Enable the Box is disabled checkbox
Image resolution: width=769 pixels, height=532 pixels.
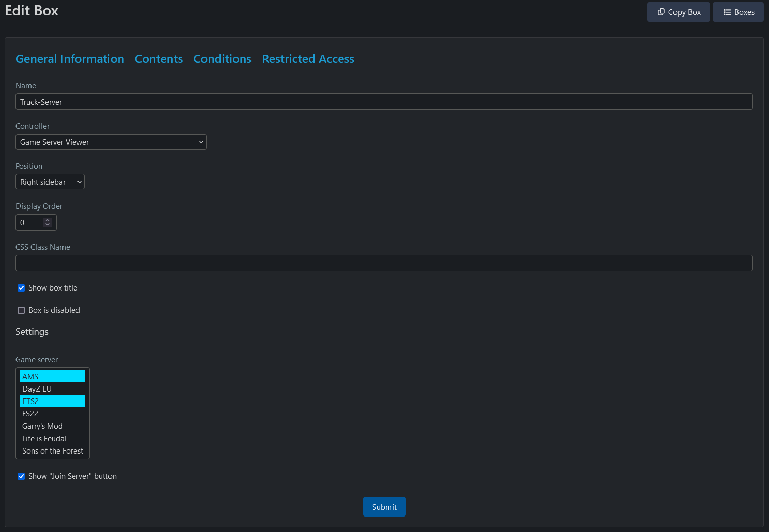pos(21,310)
